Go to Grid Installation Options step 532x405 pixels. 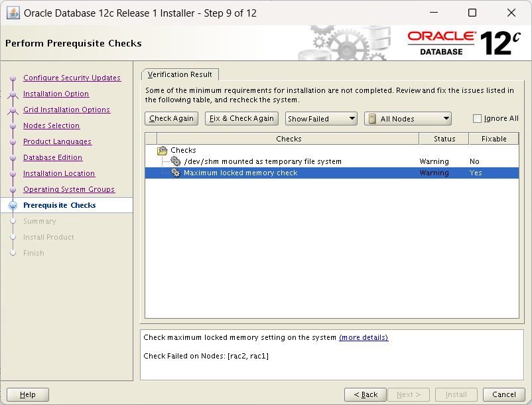point(67,110)
